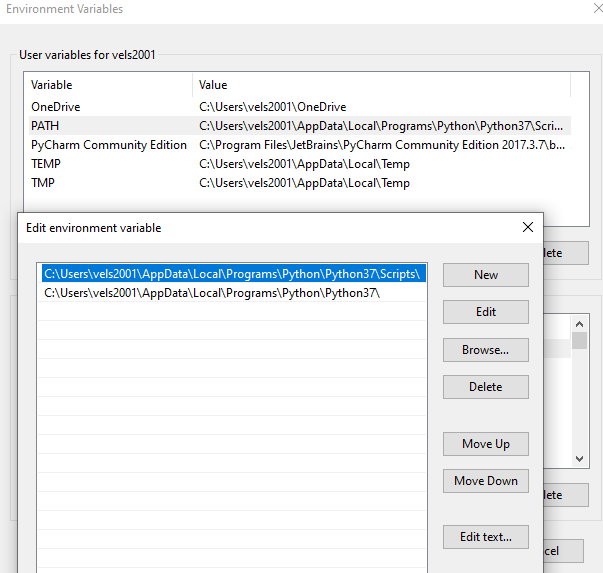Select the Python37\ path entry
The width and height of the screenshot is (603, 573).
click(212, 293)
